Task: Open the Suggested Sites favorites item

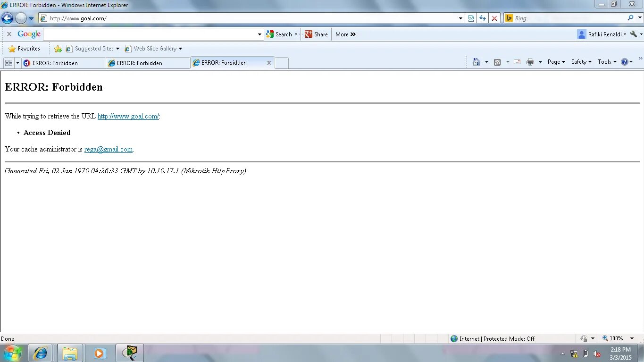Action: (x=92, y=49)
